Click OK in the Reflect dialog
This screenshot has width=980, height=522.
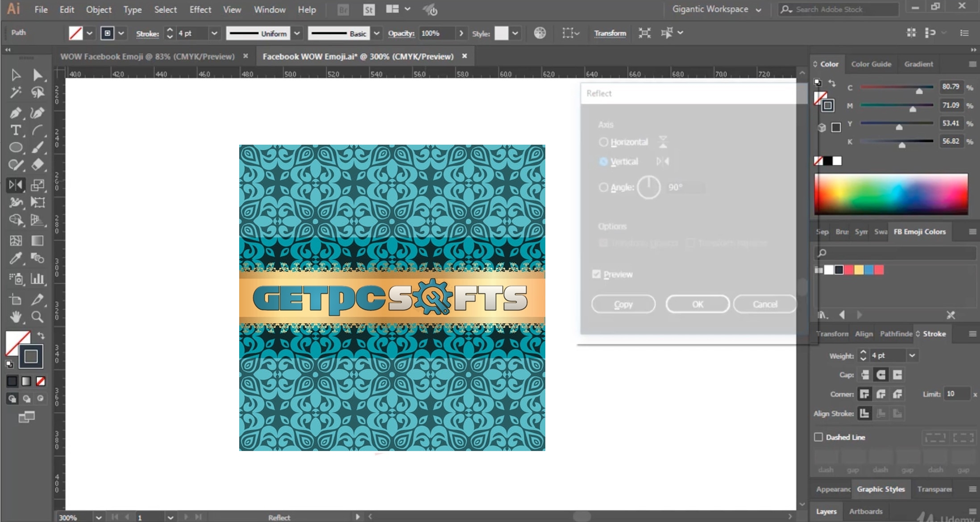click(698, 304)
